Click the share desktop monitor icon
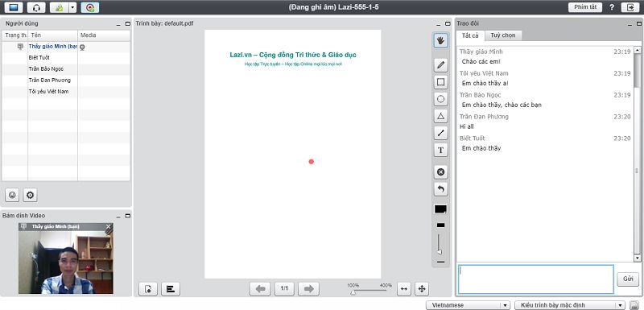This screenshot has width=644, height=310. coord(14,7)
